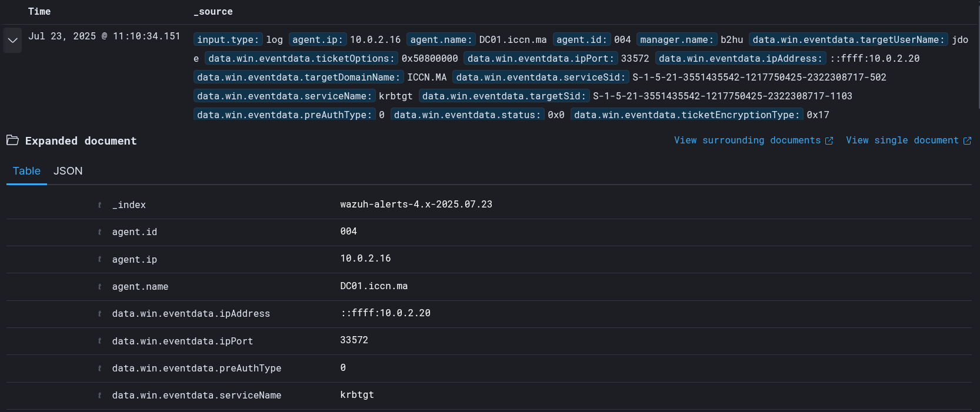Image resolution: width=980 pixels, height=412 pixels.
Task: Select the wazuh-alerts-4.x-2025.07.23 index value
Action: click(x=416, y=205)
